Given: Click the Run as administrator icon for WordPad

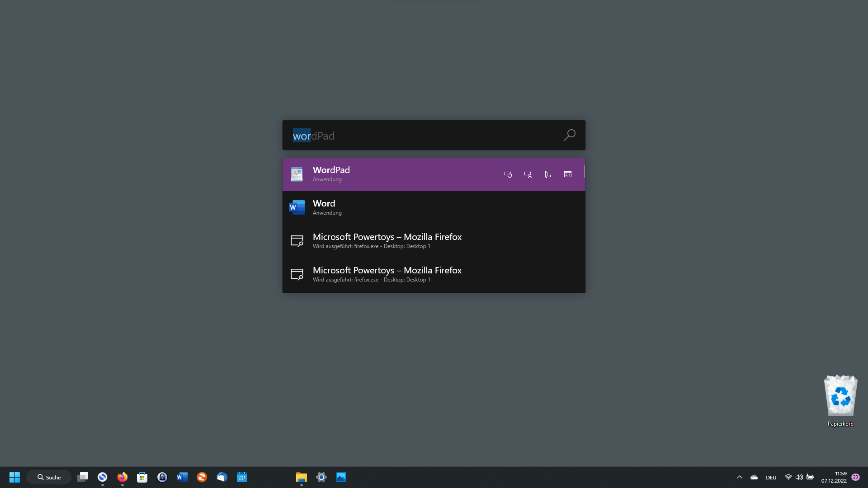Looking at the screenshot, I should 508,174.
